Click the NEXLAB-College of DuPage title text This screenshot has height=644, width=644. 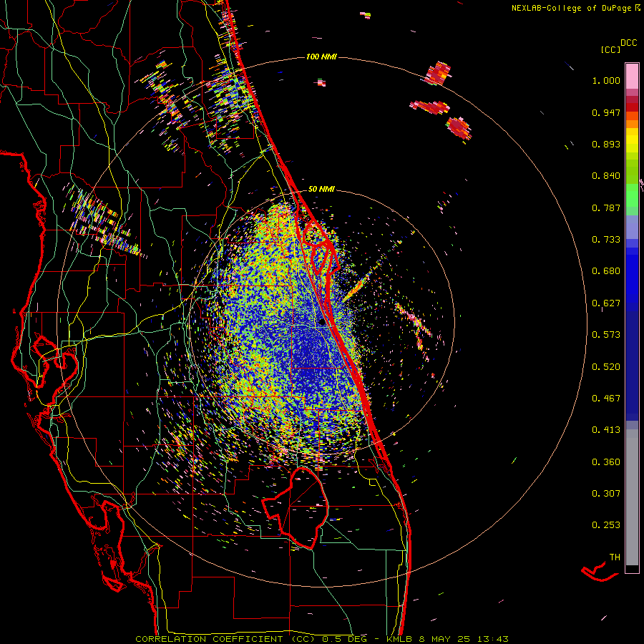click(572, 8)
